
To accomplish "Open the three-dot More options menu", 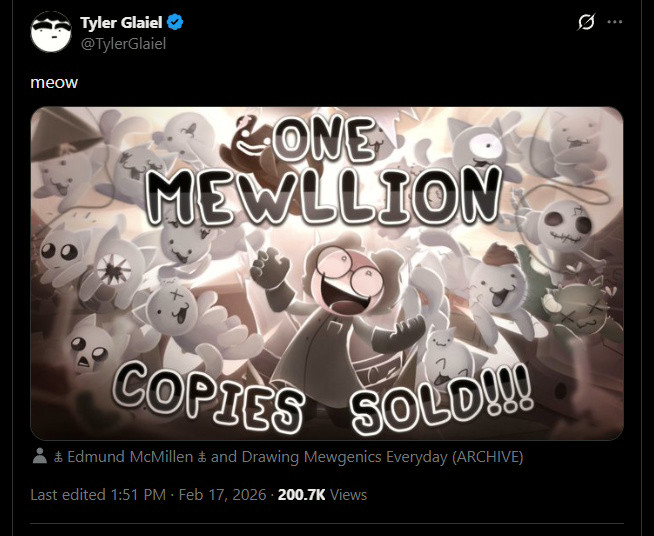I will point(615,22).
